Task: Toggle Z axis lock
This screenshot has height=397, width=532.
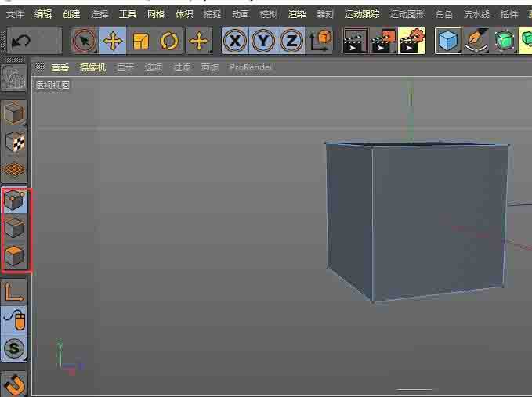Action: coord(291,41)
